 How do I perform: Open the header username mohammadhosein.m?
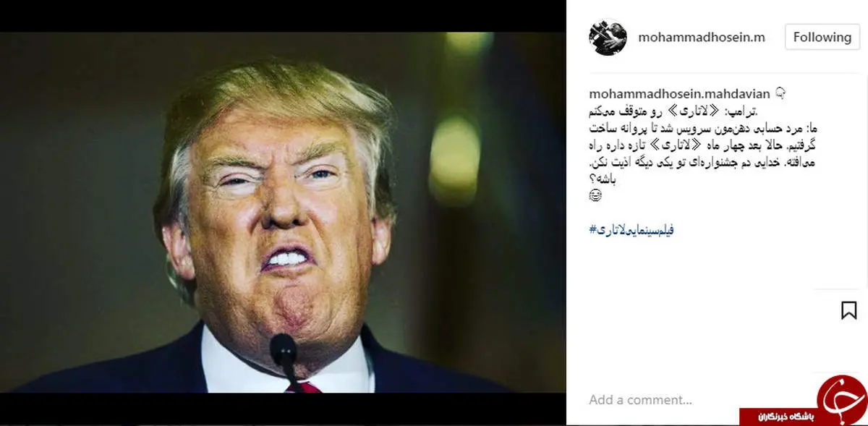tap(702, 37)
